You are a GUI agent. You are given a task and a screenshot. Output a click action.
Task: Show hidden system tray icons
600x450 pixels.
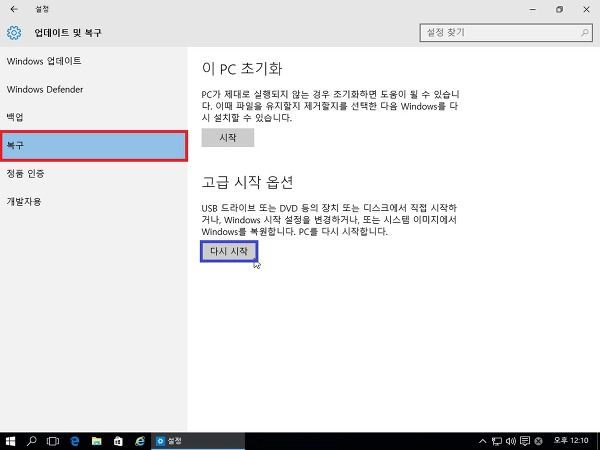point(483,442)
